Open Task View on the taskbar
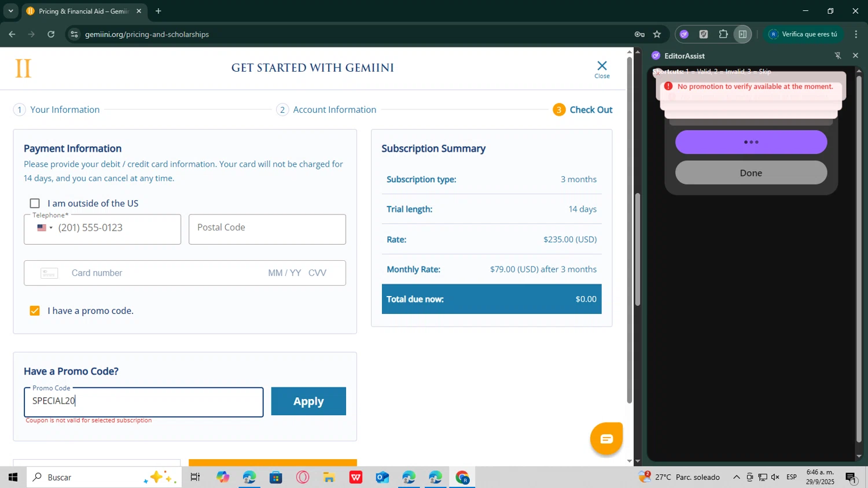 (x=195, y=477)
